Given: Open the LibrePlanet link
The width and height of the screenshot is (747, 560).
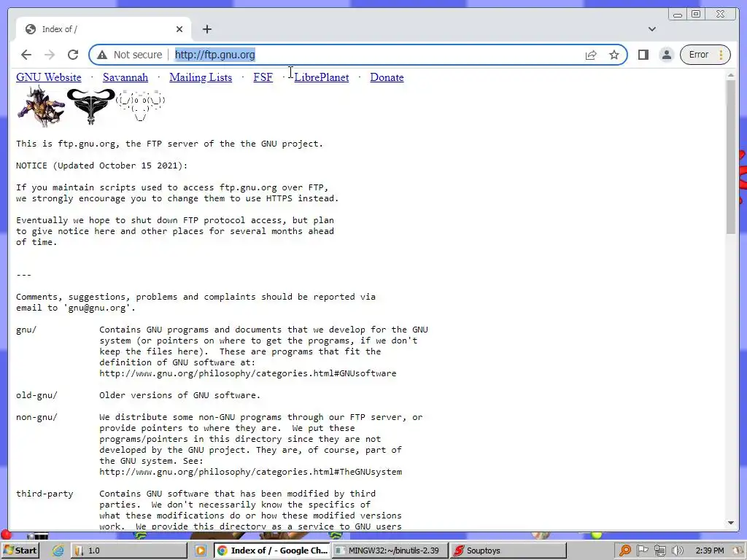Looking at the screenshot, I should [x=322, y=77].
